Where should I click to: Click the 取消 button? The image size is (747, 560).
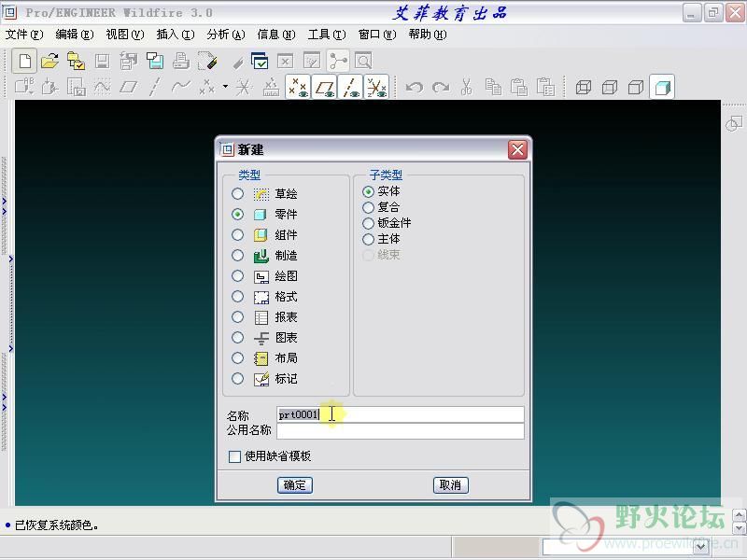tap(451, 485)
